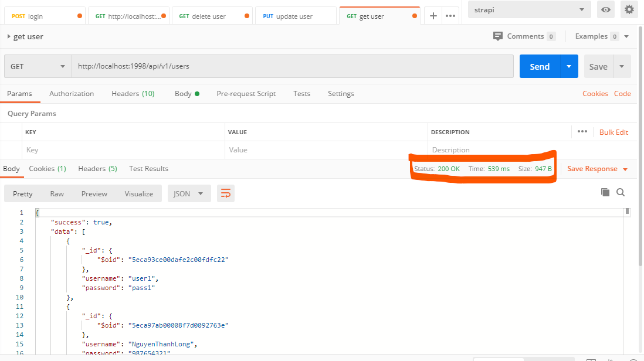Click the "539 ms" time value
644x361 pixels.
point(499,169)
